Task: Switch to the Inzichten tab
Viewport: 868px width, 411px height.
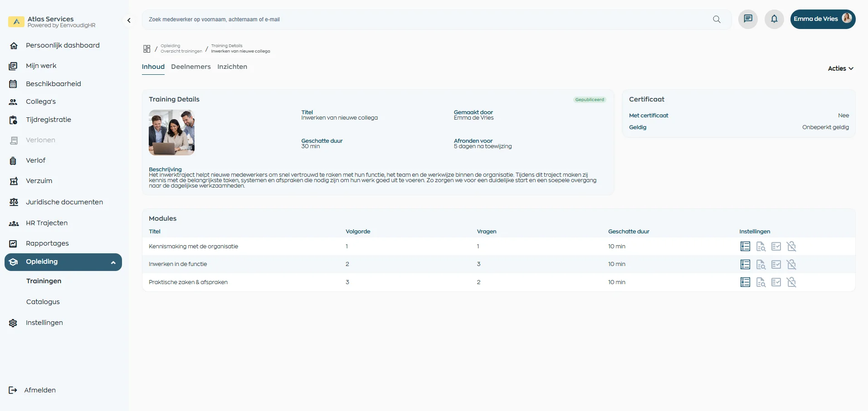Action: click(x=232, y=67)
